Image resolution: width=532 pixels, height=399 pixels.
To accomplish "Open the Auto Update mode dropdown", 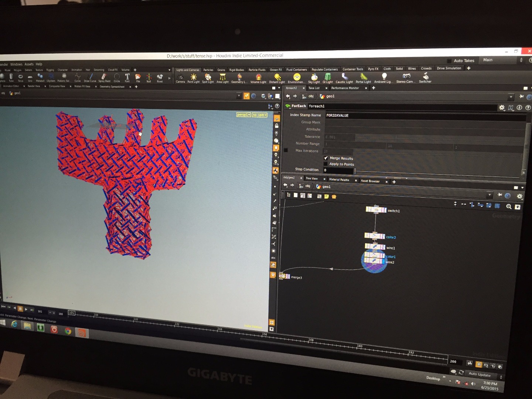I will coord(482,374).
